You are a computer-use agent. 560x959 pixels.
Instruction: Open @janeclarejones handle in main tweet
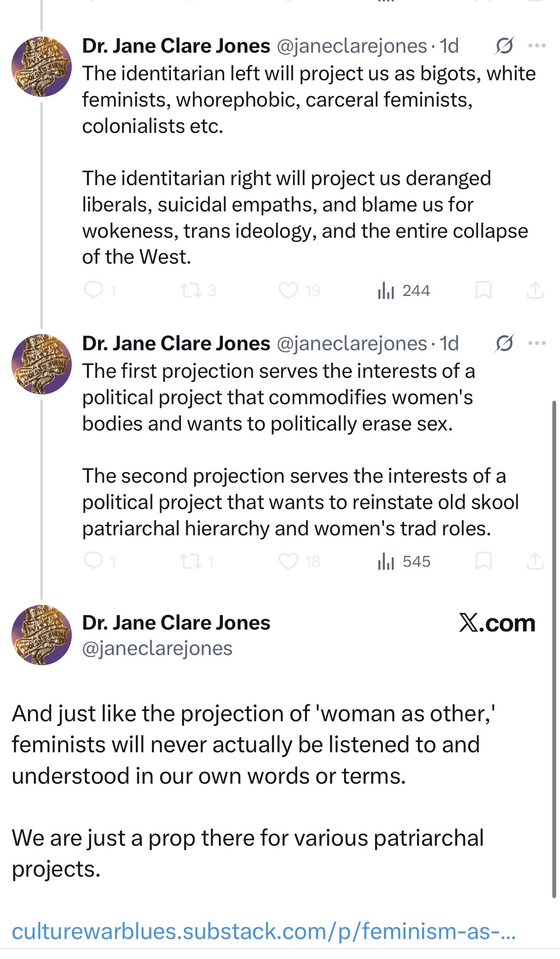[x=157, y=648]
